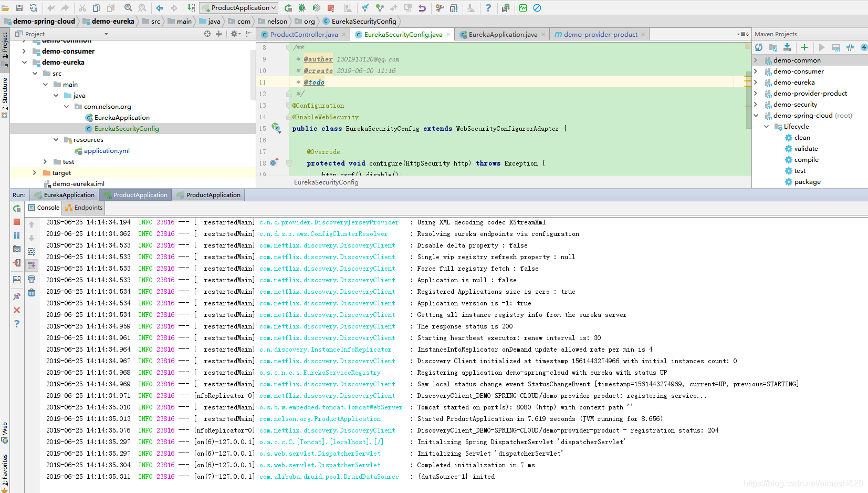The width and height of the screenshot is (868, 493).
Task: Switch to the Endpoints tab
Action: click(84, 208)
